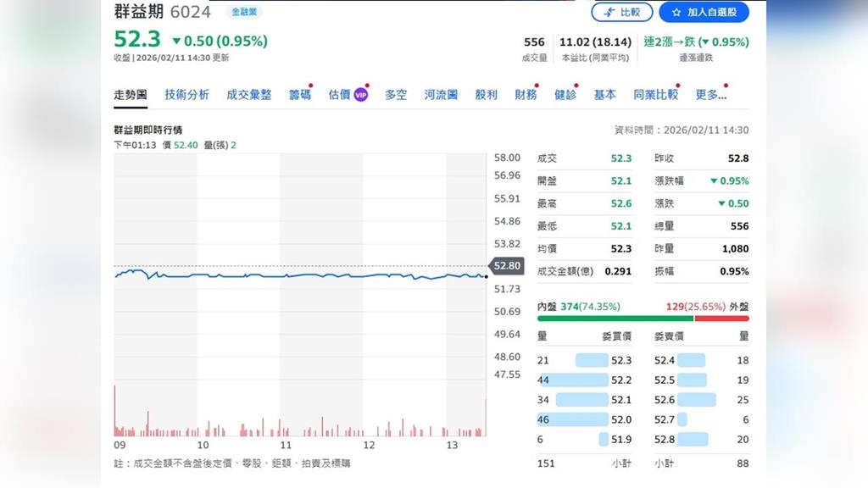Screen dimensions: 868x488
Task: Expand the 更多... menu
Action: pos(710,95)
